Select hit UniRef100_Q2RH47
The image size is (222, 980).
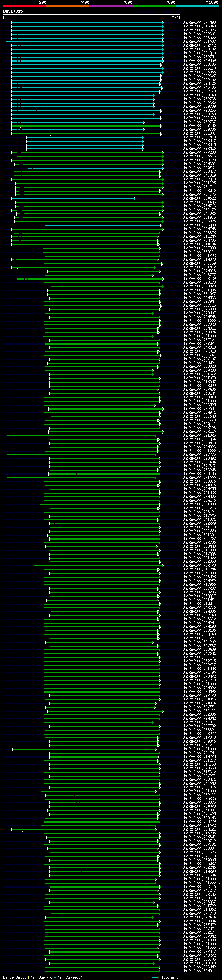(199, 951)
